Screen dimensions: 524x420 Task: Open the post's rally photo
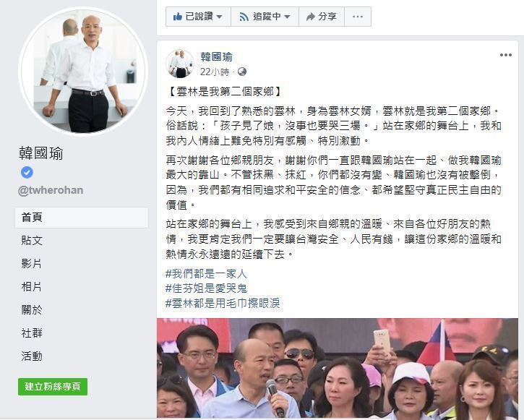click(338, 368)
